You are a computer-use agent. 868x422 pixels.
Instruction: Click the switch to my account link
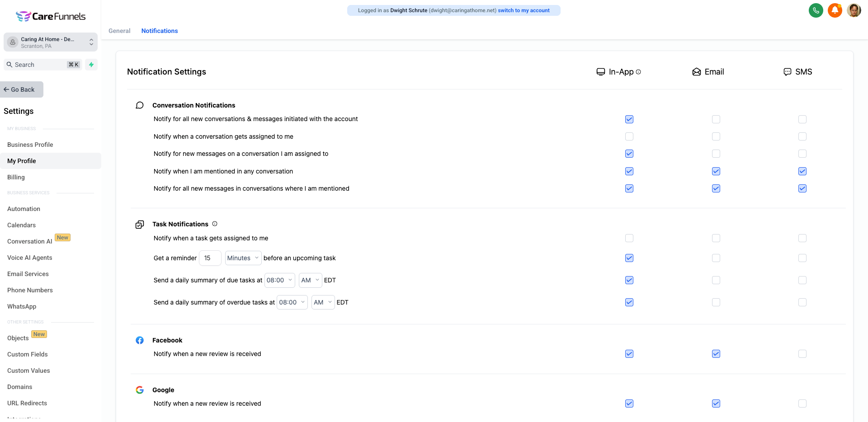pyautogui.click(x=524, y=10)
